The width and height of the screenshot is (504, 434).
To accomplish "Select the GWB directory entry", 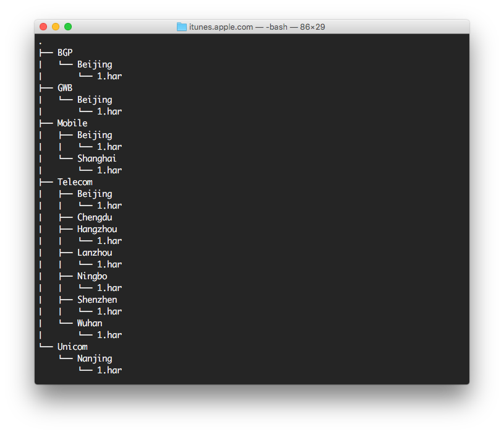I will click(65, 88).
